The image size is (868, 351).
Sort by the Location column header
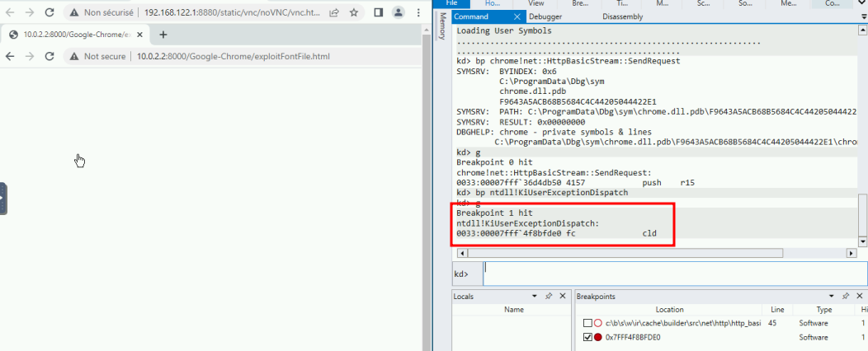click(x=669, y=310)
